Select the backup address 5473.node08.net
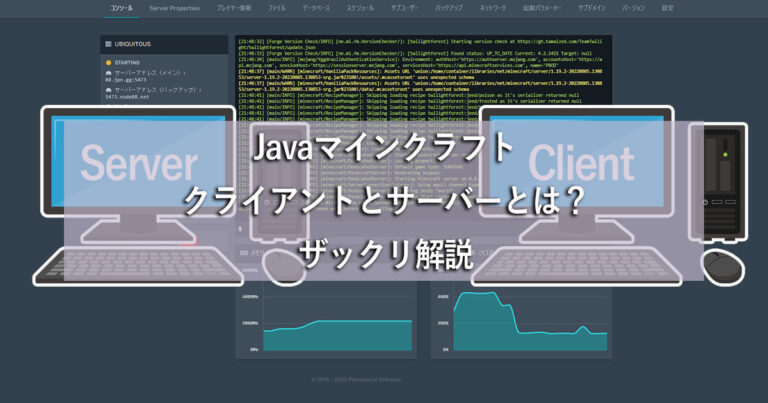 pyautogui.click(x=127, y=97)
